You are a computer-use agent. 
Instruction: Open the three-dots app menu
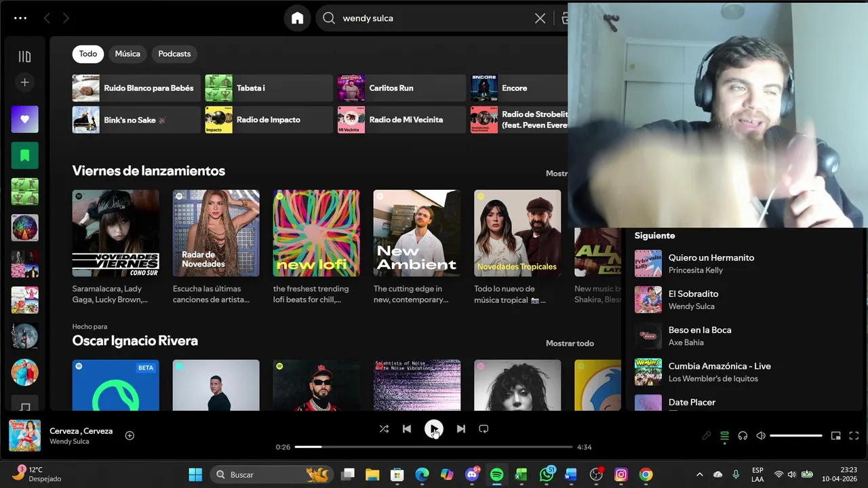click(x=20, y=18)
